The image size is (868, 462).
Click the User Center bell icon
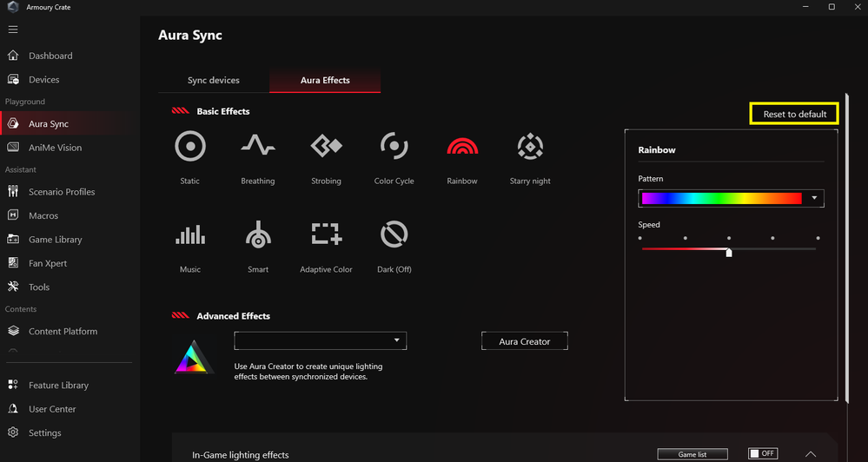tap(13, 408)
